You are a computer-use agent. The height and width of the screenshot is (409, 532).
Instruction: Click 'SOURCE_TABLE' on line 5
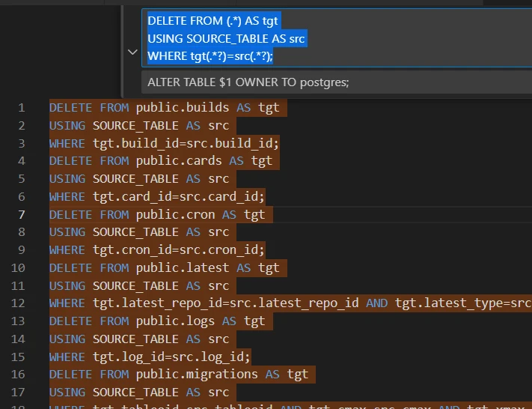tap(135, 179)
